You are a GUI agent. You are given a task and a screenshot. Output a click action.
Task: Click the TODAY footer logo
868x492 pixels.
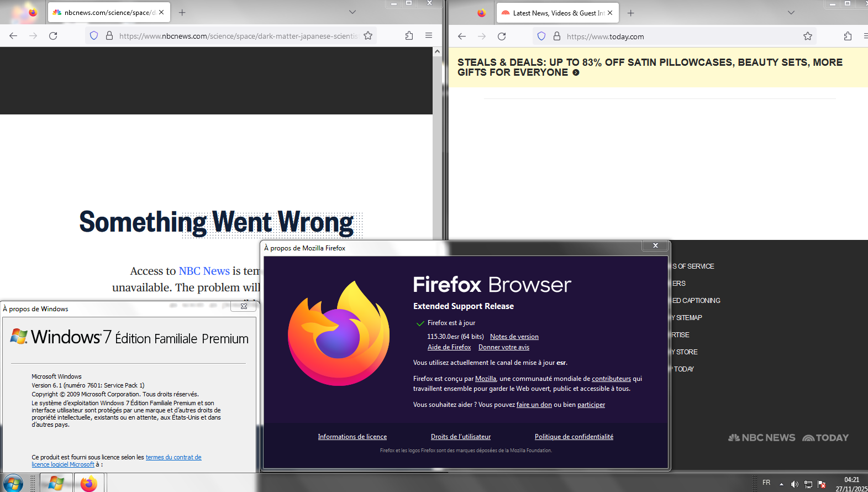(825, 438)
